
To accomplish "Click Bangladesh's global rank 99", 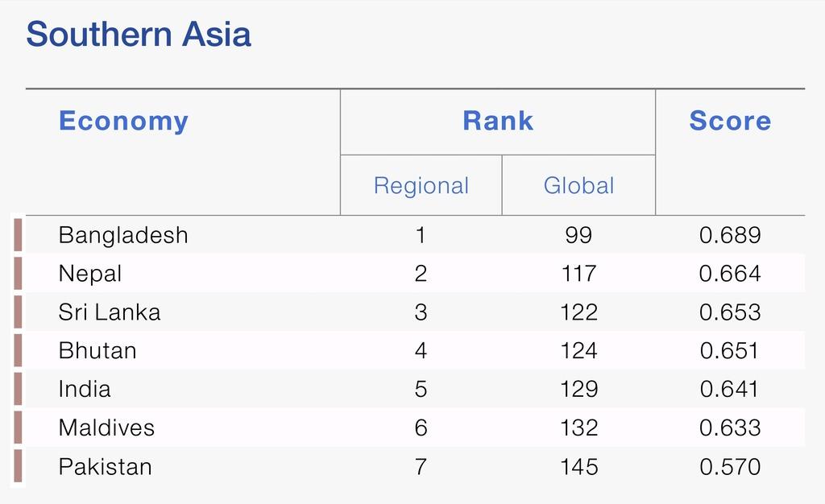I will tap(578, 235).
